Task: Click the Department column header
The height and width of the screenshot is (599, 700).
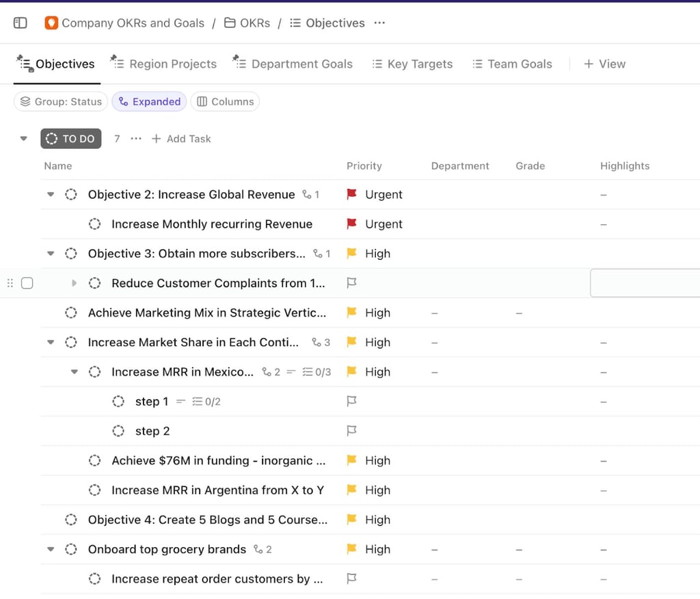Action: (460, 165)
